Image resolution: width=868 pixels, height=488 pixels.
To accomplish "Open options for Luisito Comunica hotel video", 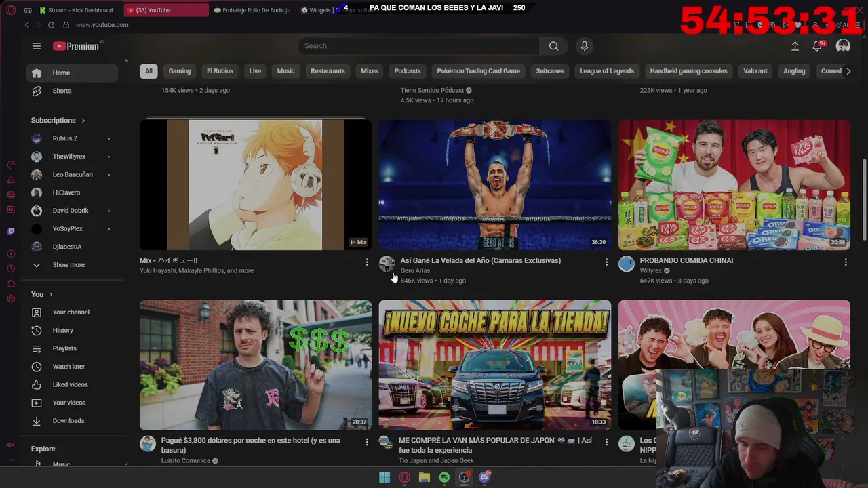I will coord(367,442).
